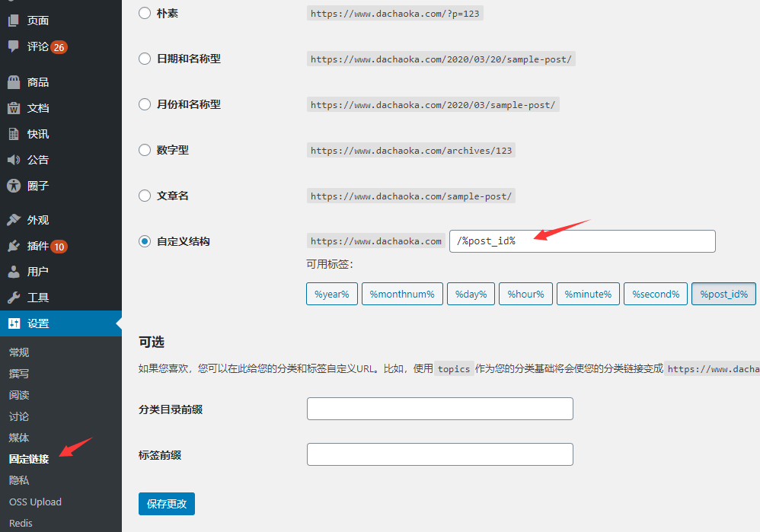The height and width of the screenshot is (532, 760).
Task: Go to Reading (阅读) settings submenu
Action: 19,395
